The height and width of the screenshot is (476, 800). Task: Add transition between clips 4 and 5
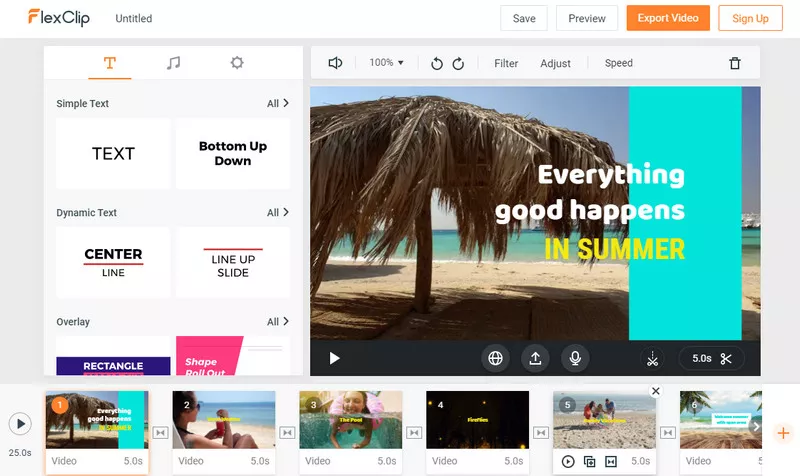[541, 433]
